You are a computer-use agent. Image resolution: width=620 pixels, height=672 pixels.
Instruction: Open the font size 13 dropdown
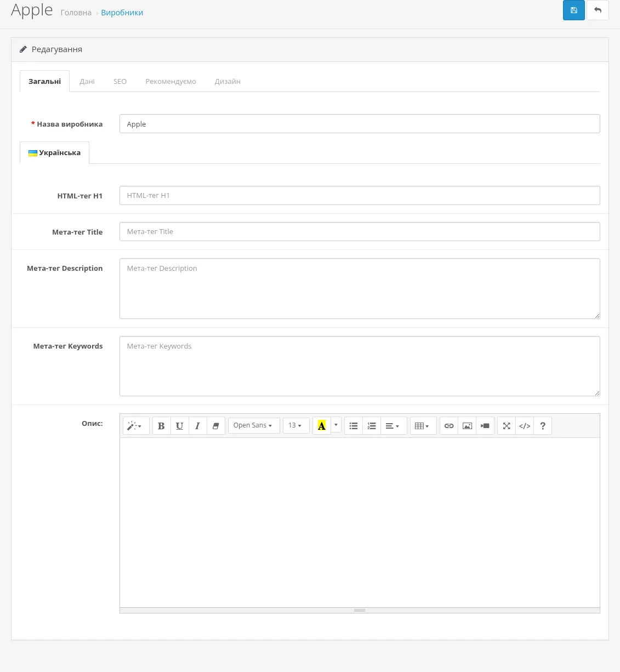point(296,425)
